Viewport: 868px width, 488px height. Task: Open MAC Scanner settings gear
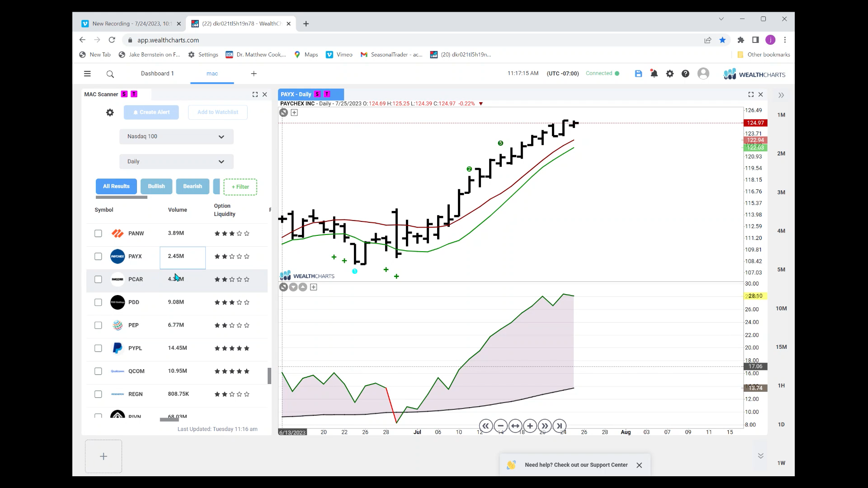tap(110, 113)
